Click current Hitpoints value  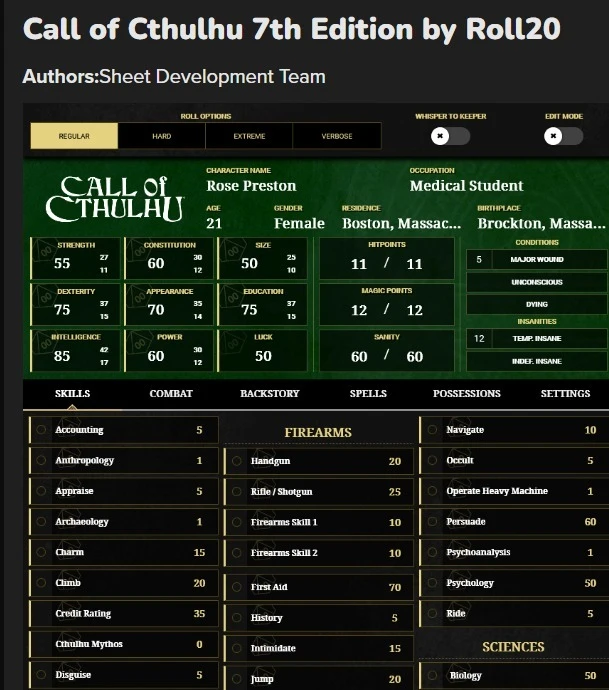tap(359, 264)
